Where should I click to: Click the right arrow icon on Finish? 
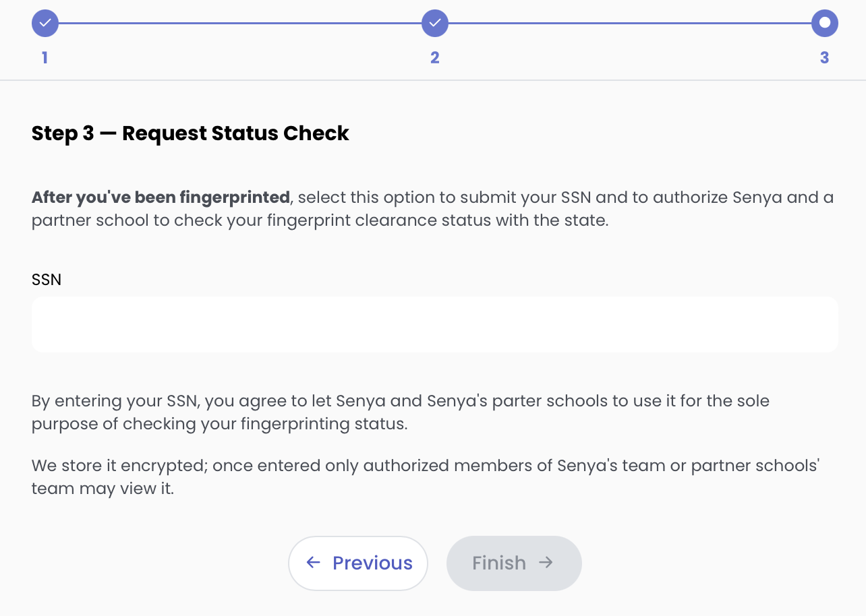tap(546, 563)
